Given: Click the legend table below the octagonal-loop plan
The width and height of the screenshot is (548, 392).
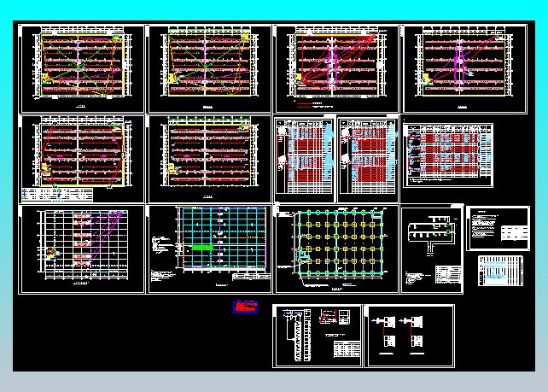Looking at the screenshot, I should pyautogui.click(x=57, y=195).
